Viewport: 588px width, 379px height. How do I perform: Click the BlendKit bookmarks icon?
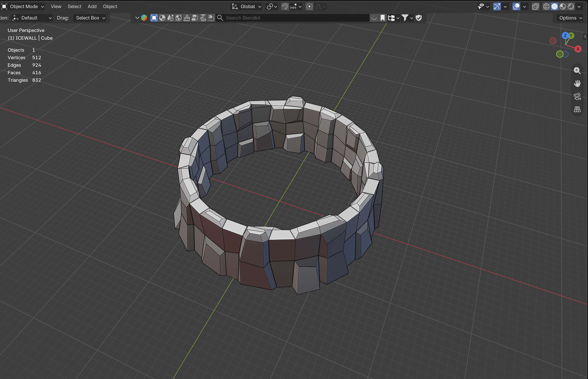[x=383, y=18]
